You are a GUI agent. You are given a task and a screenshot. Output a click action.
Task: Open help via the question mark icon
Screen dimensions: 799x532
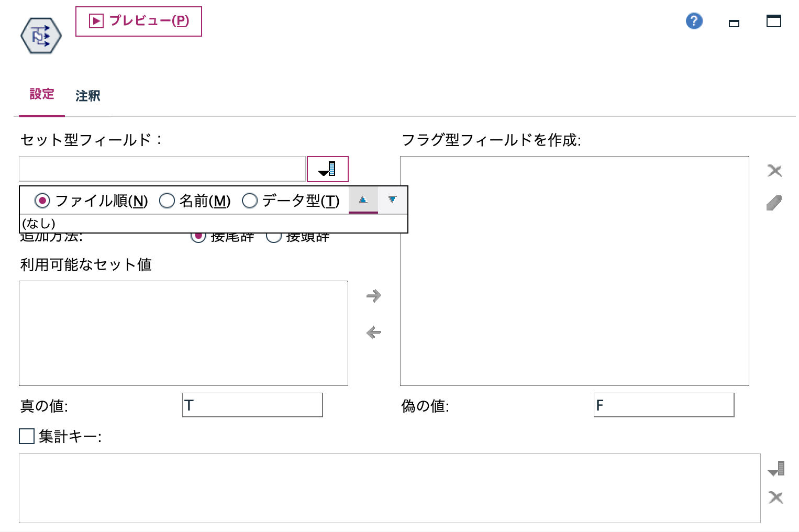pos(693,21)
